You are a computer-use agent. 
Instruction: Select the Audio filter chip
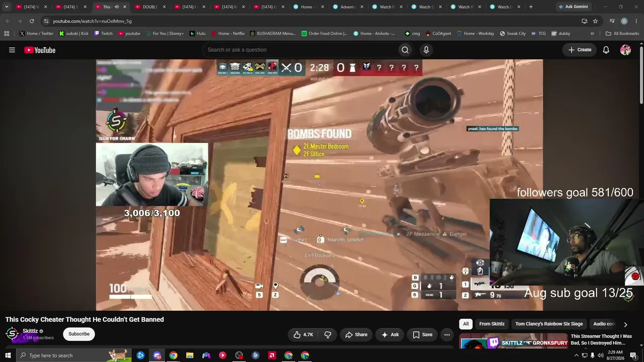tap(603, 324)
